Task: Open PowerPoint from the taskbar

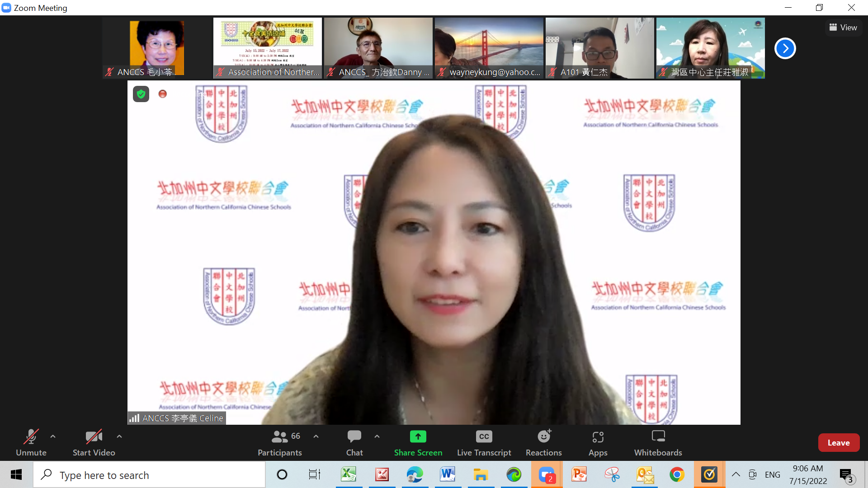Action: point(579,474)
